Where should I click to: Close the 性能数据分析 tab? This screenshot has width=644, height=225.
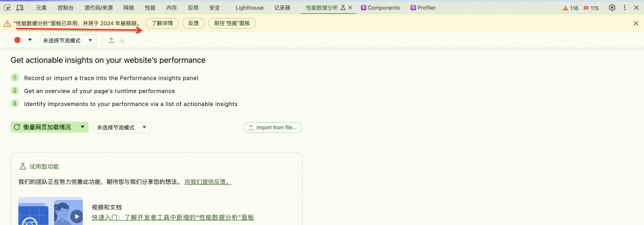350,8
